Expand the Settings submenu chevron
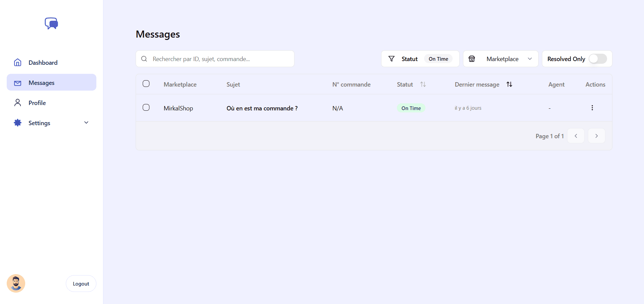 pyautogui.click(x=86, y=122)
